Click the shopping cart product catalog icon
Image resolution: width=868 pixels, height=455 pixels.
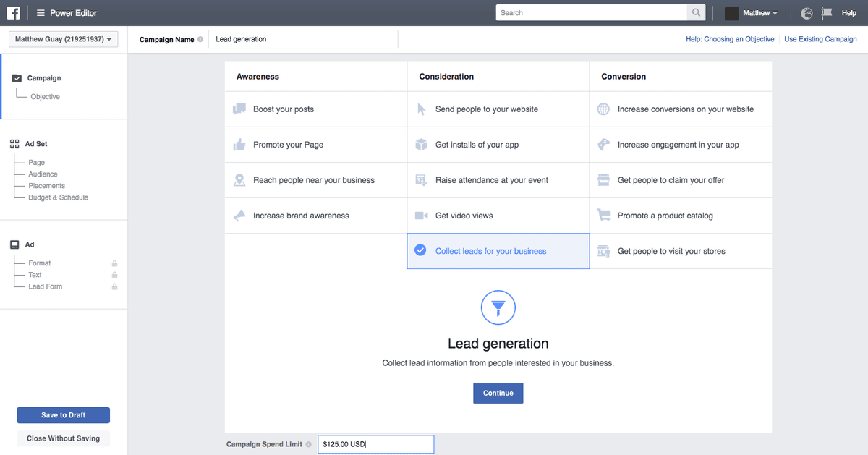point(604,216)
